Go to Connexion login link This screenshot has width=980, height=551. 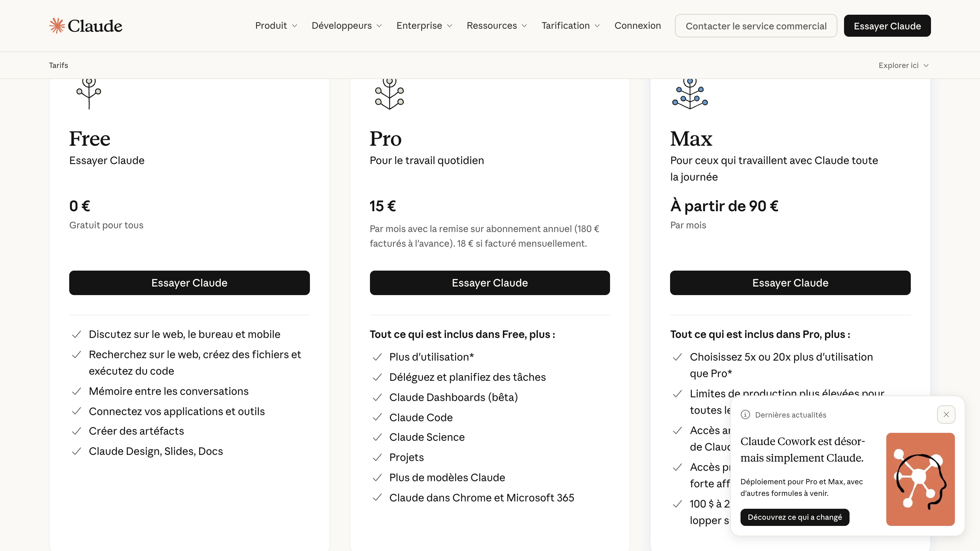(638, 25)
